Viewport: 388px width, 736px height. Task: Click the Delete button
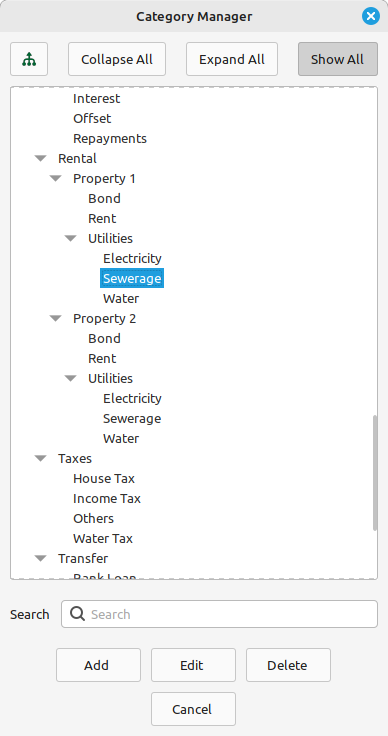[288, 665]
